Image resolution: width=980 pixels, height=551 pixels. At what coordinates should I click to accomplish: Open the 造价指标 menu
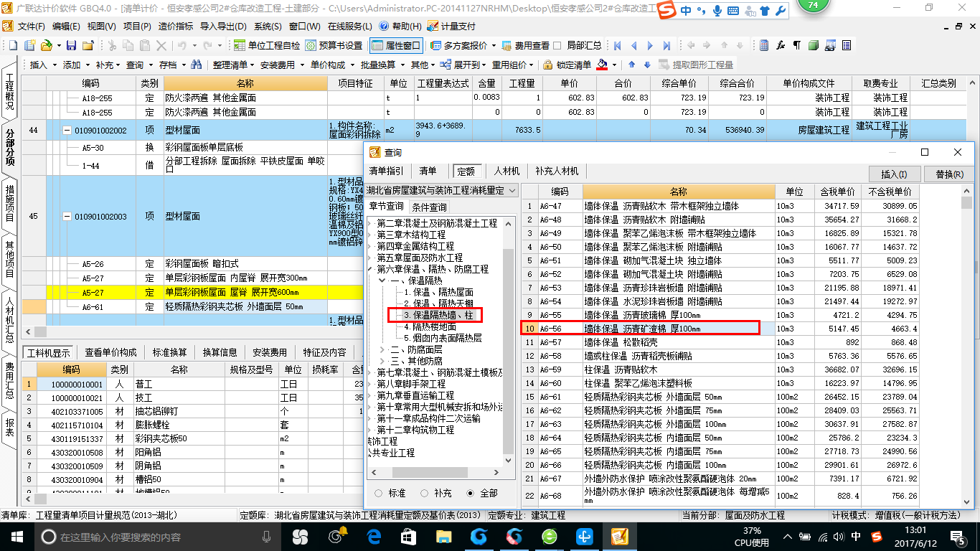point(175,26)
